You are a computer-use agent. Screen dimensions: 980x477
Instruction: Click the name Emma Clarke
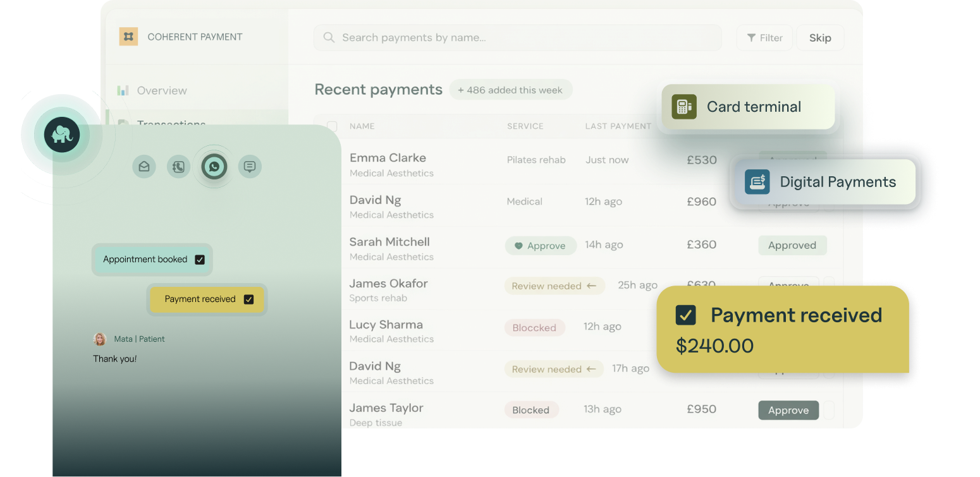pos(388,158)
